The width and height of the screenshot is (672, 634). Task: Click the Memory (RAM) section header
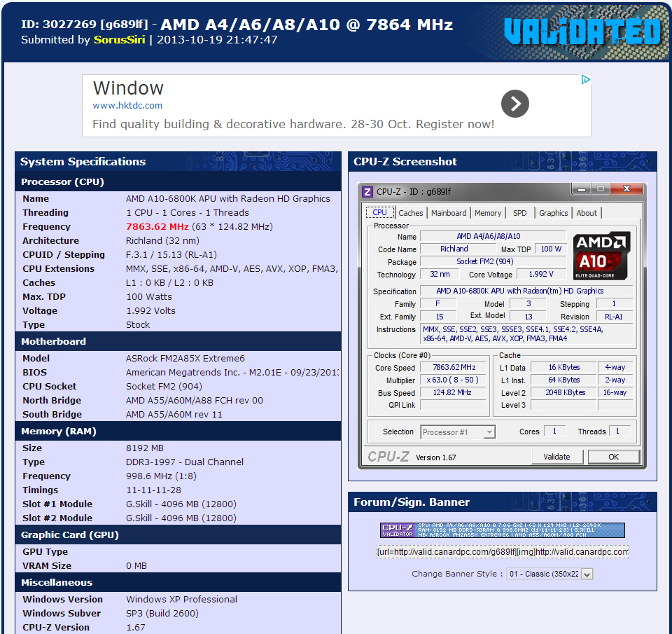(178, 431)
